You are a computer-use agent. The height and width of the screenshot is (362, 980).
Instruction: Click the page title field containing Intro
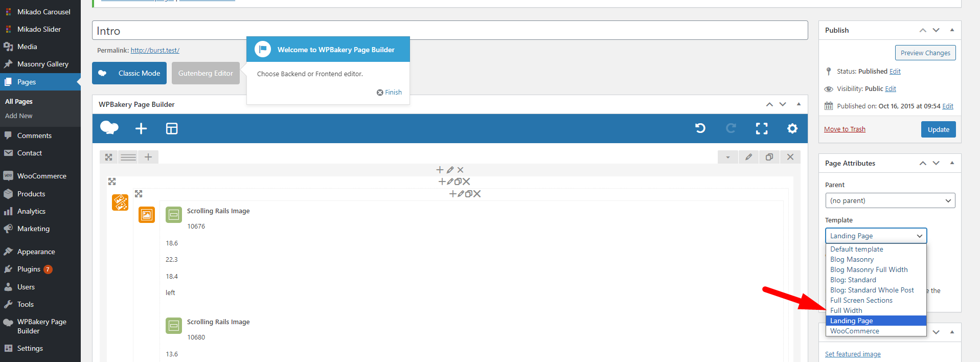(450, 30)
